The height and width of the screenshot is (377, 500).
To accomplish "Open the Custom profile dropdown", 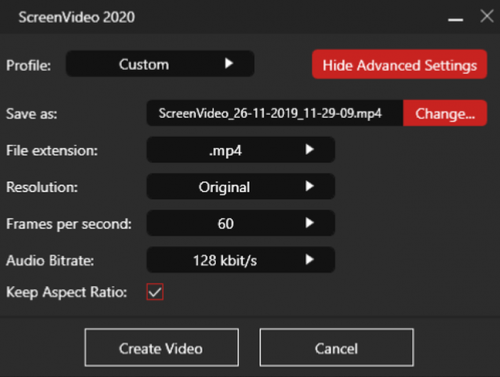I will [x=160, y=64].
